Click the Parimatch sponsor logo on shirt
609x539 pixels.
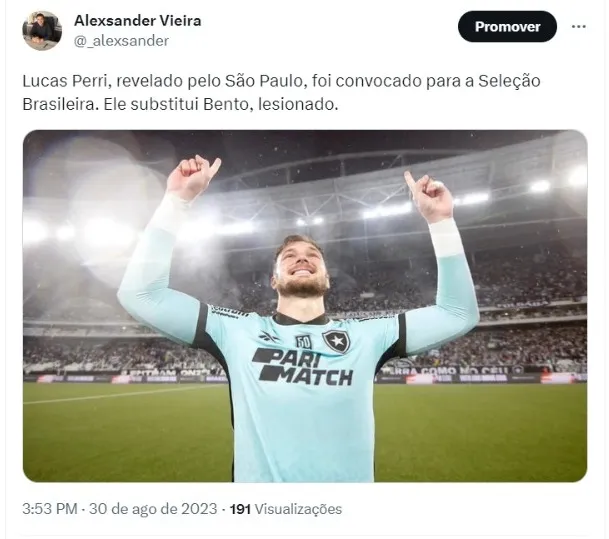pyautogui.click(x=303, y=366)
